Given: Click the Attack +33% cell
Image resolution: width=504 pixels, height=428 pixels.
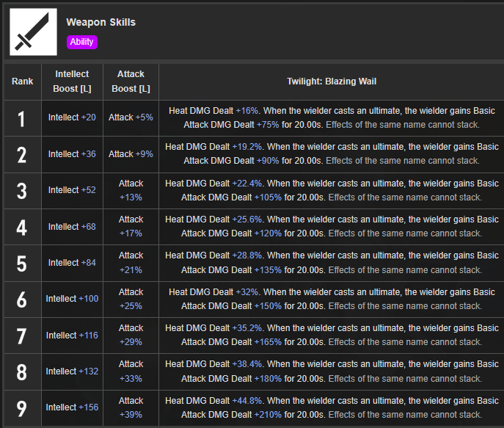Looking at the screenshot, I should pos(131,371).
